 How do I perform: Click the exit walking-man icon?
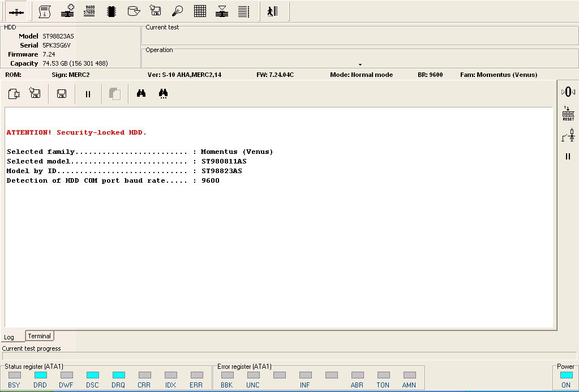[272, 11]
